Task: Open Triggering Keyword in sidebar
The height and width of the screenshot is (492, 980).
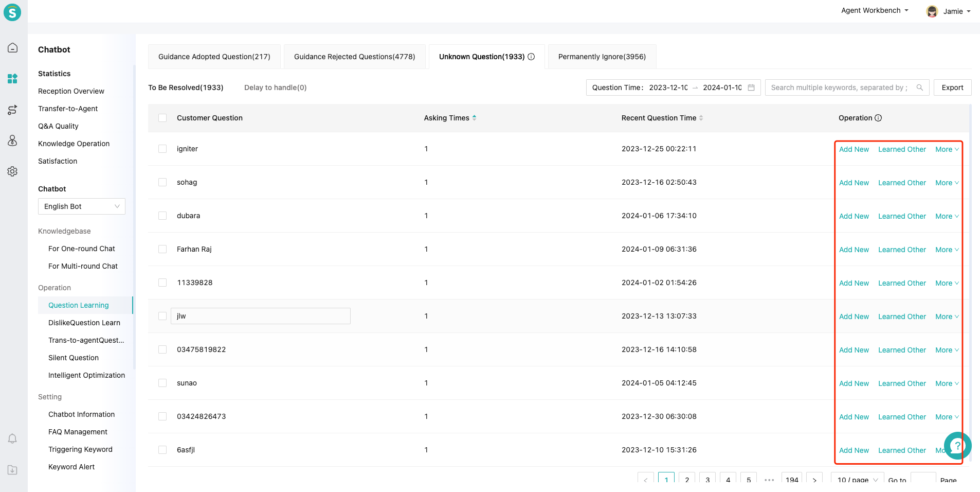Action: point(80,449)
